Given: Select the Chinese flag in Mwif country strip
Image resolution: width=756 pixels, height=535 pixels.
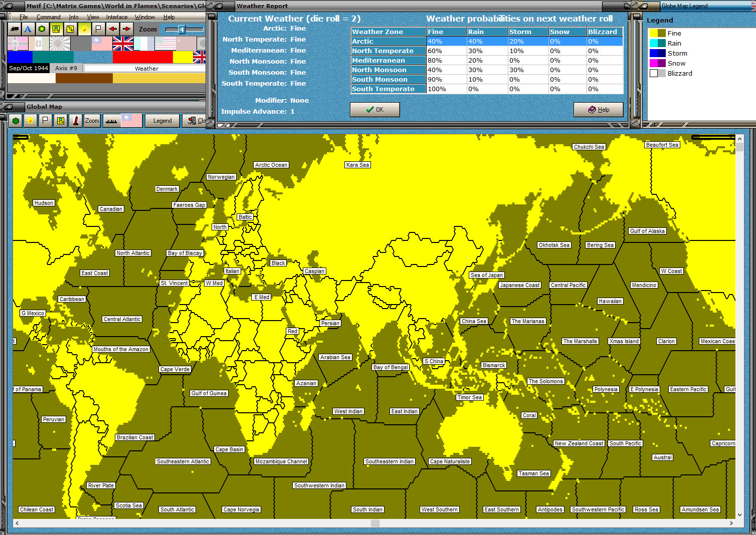Looking at the screenshot, I should pos(102,44).
